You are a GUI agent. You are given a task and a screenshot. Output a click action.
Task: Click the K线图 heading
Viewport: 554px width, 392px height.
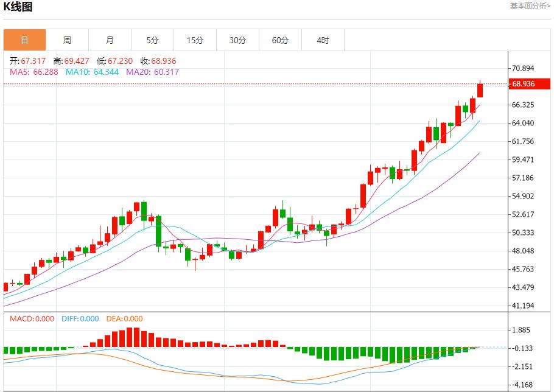(18, 7)
